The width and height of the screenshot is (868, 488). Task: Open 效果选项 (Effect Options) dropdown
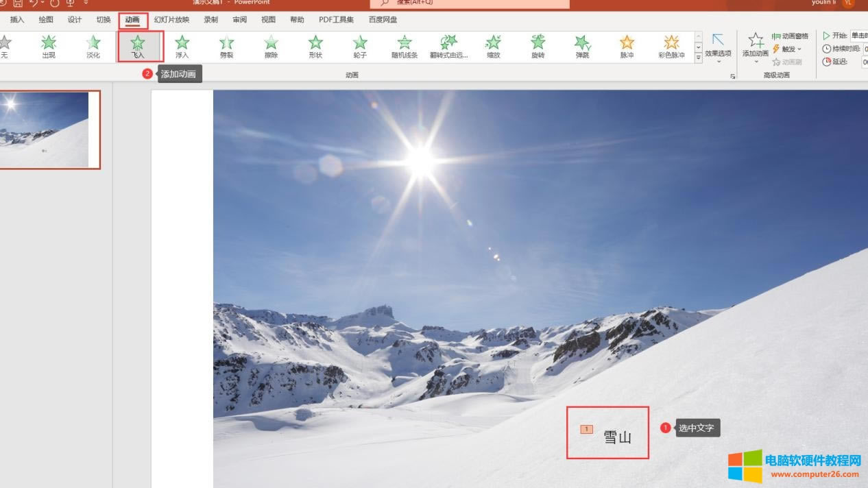tap(718, 48)
